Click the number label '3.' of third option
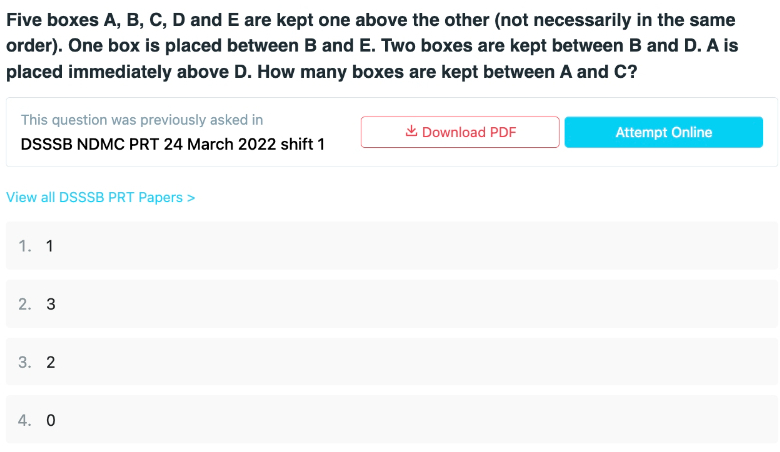The height and width of the screenshot is (452, 780). (25, 362)
